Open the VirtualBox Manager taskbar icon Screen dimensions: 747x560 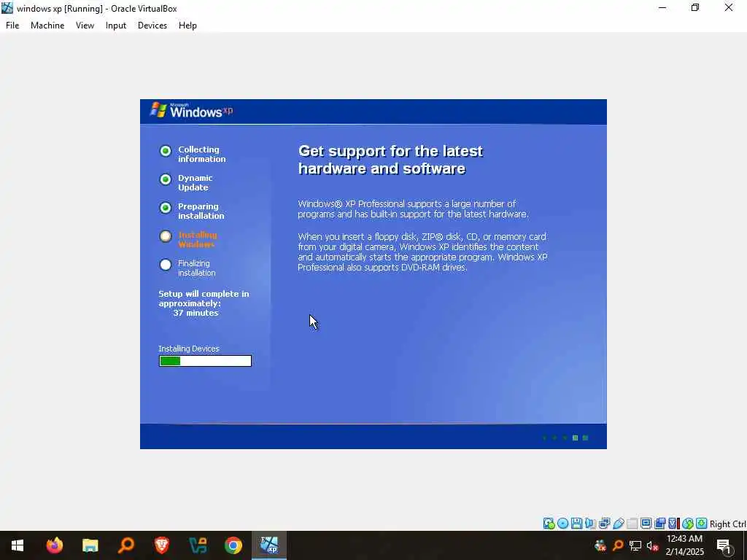tap(197, 545)
